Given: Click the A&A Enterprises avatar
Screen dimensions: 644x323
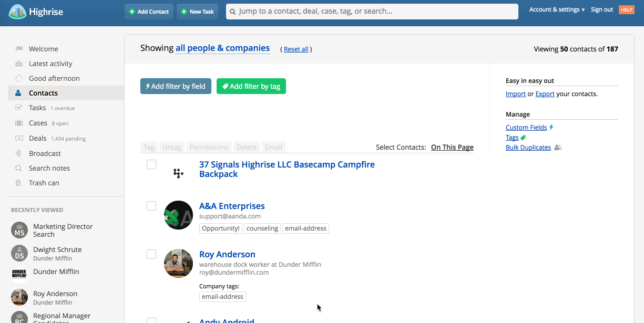Looking at the screenshot, I should tap(178, 215).
